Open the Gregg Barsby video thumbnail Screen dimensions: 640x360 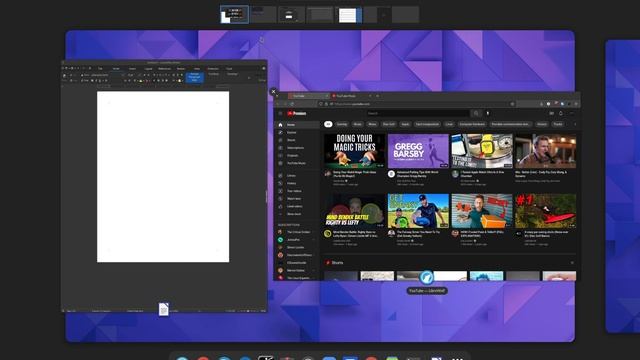pos(418,151)
